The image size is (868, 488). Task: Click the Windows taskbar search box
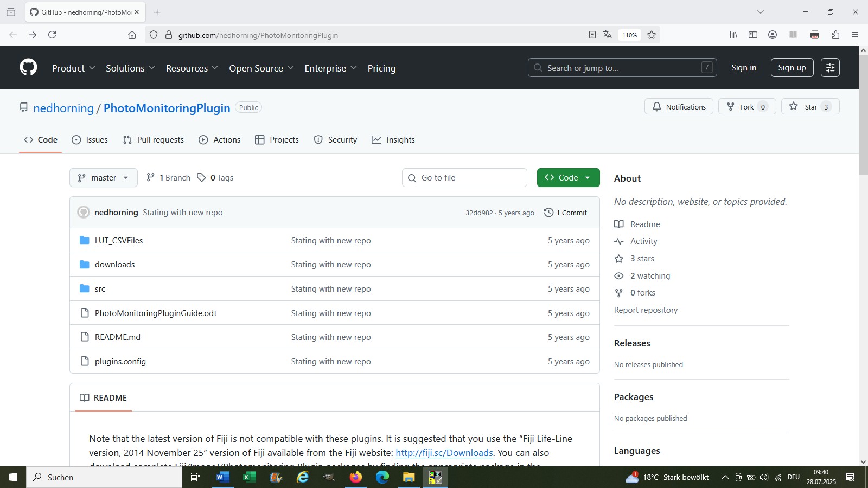[x=104, y=477]
